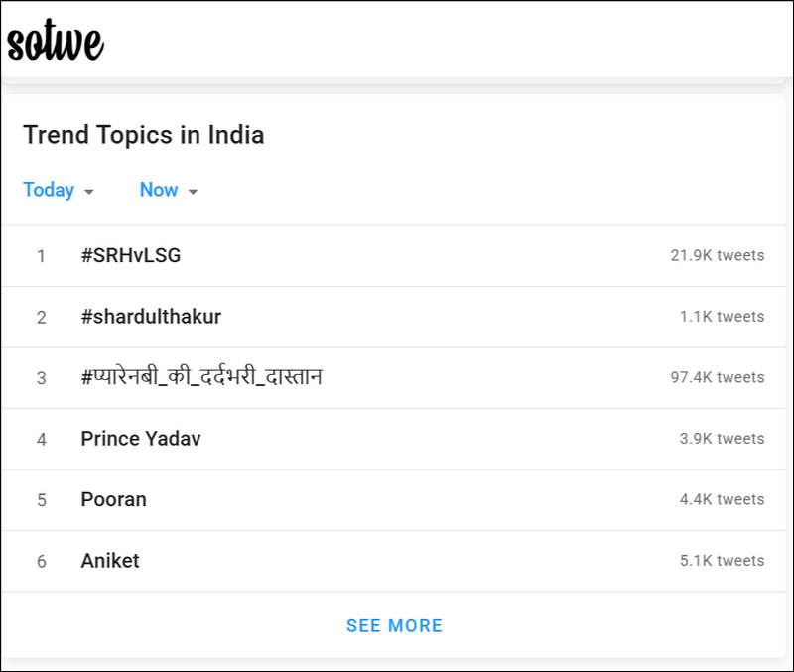
Task: Click the 21.9K tweets count
Action: point(718,255)
